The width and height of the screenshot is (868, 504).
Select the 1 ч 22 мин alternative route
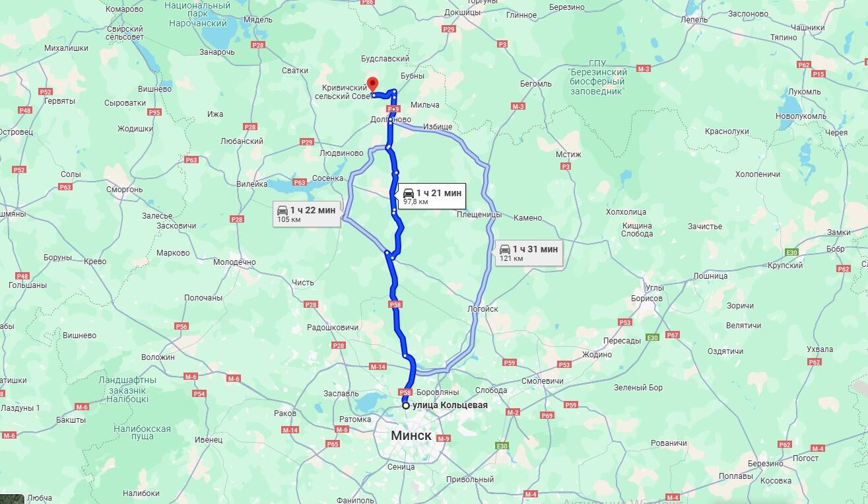pyautogui.click(x=308, y=214)
